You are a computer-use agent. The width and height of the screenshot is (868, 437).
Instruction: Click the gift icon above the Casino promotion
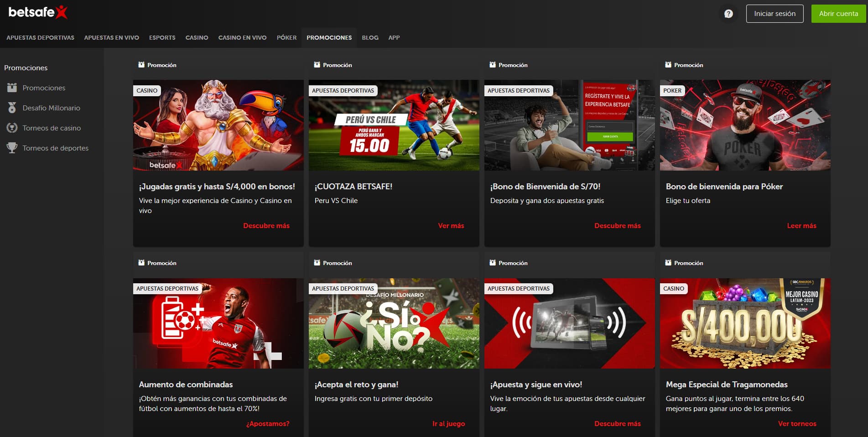pos(141,64)
